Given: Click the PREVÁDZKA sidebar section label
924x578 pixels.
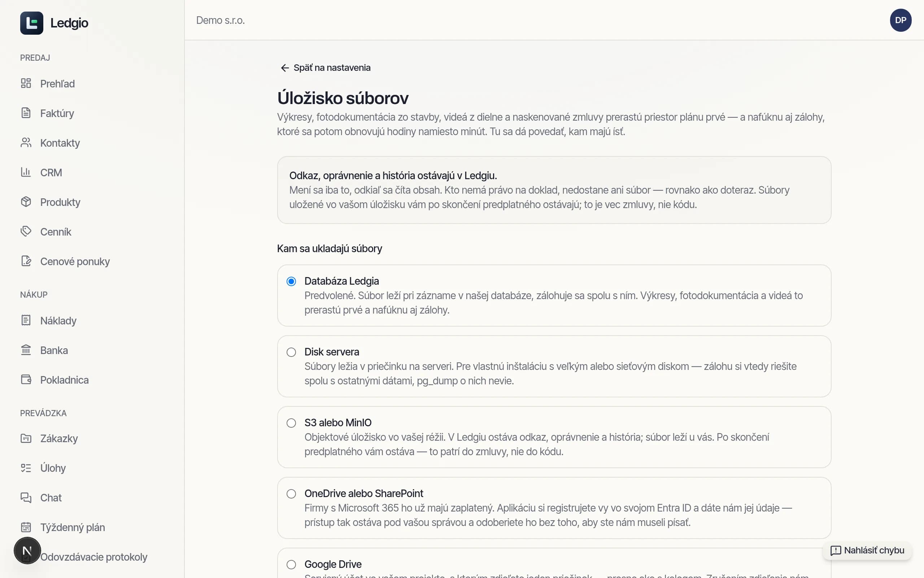Looking at the screenshot, I should pyautogui.click(x=43, y=413).
